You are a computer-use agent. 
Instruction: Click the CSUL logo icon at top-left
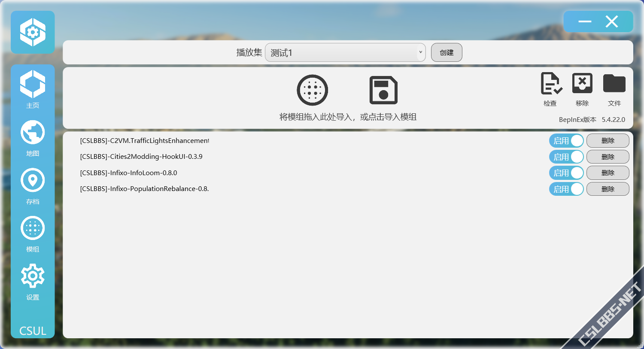pyautogui.click(x=33, y=32)
